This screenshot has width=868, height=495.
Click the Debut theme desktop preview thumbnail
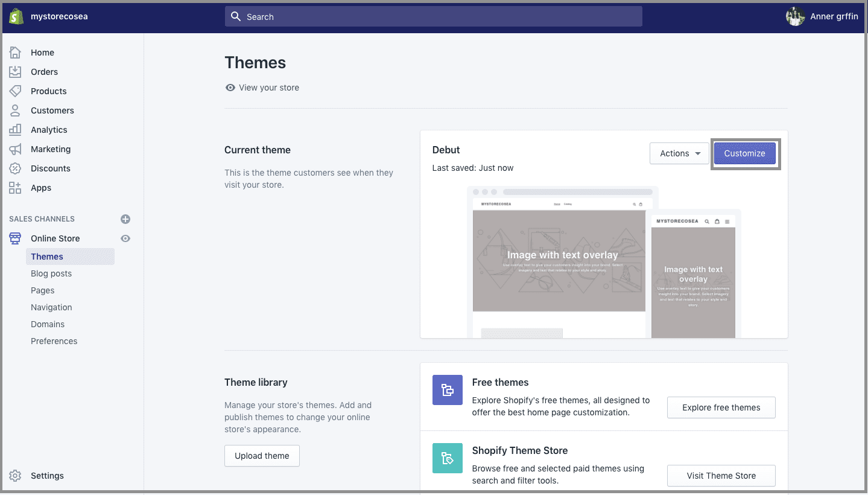pyautogui.click(x=559, y=260)
